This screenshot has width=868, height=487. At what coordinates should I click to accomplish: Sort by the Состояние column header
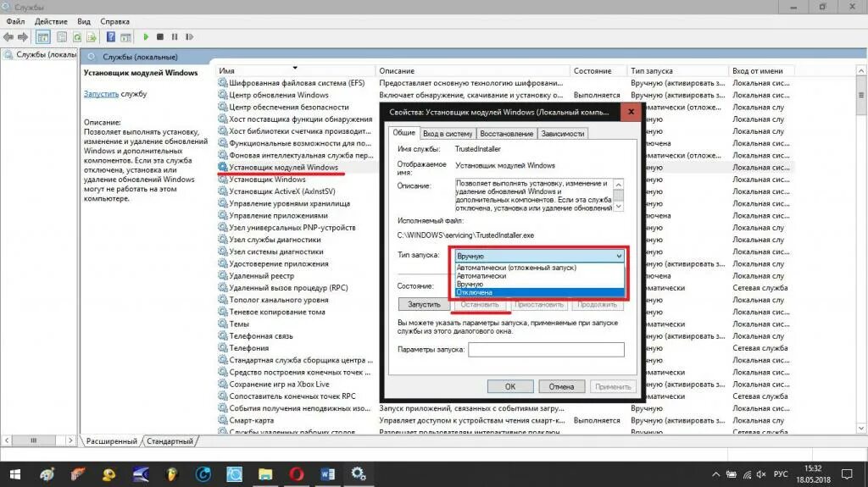(x=598, y=71)
